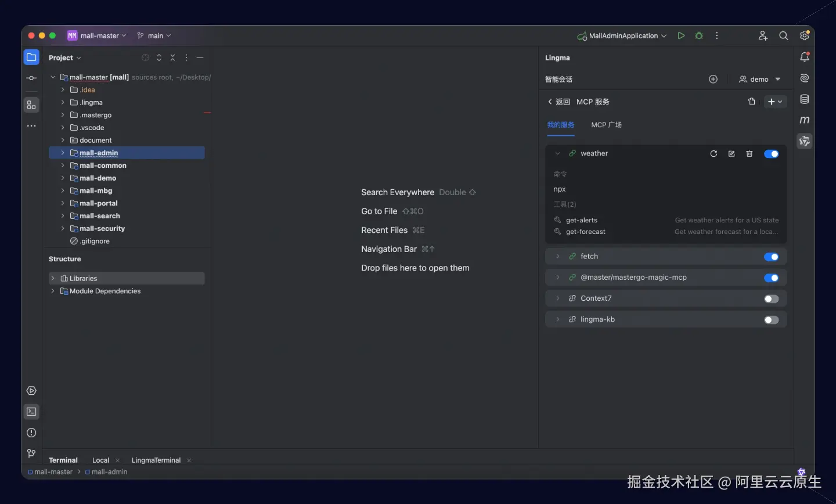
Task: Open Project panel options menu
Action: pos(186,57)
